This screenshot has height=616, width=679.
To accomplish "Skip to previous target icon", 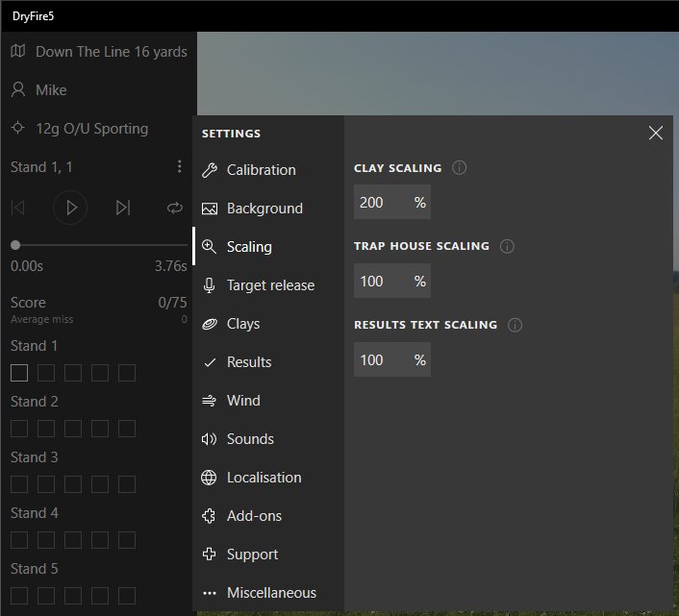I will pyautogui.click(x=18, y=208).
